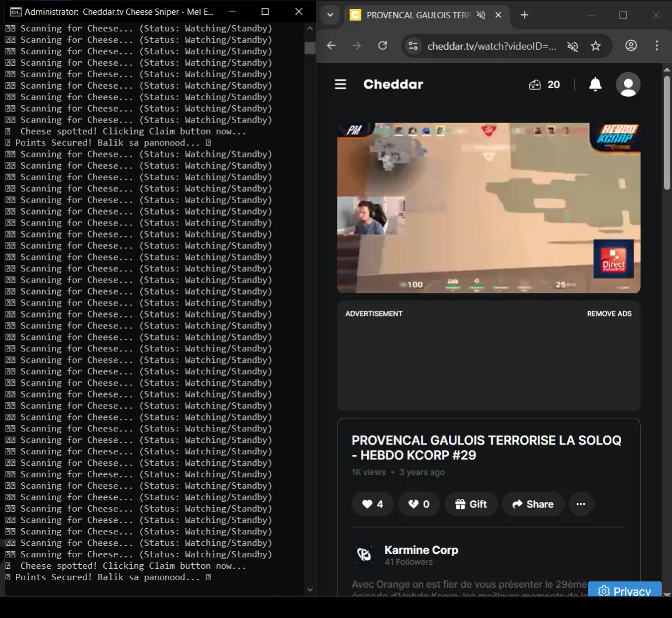Click the Cheddar logo text
Screen dimensions: 672x618
pyautogui.click(x=393, y=84)
